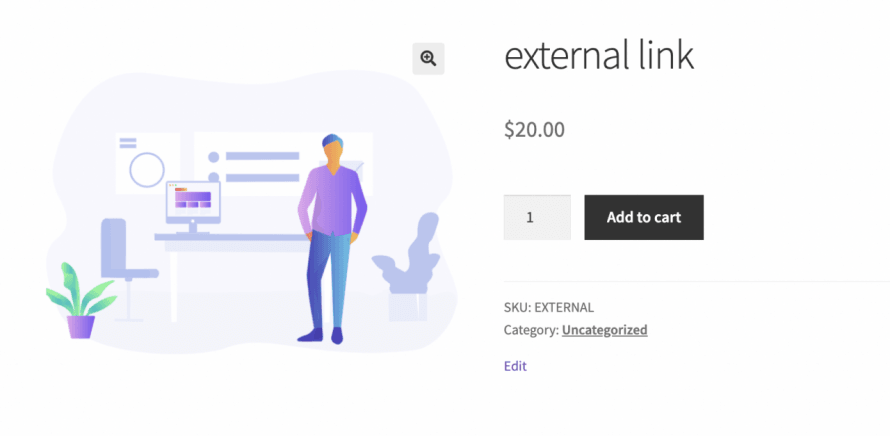Click the magnifier zoom icon on product image
The width and height of the screenshot is (890, 436).
click(428, 59)
